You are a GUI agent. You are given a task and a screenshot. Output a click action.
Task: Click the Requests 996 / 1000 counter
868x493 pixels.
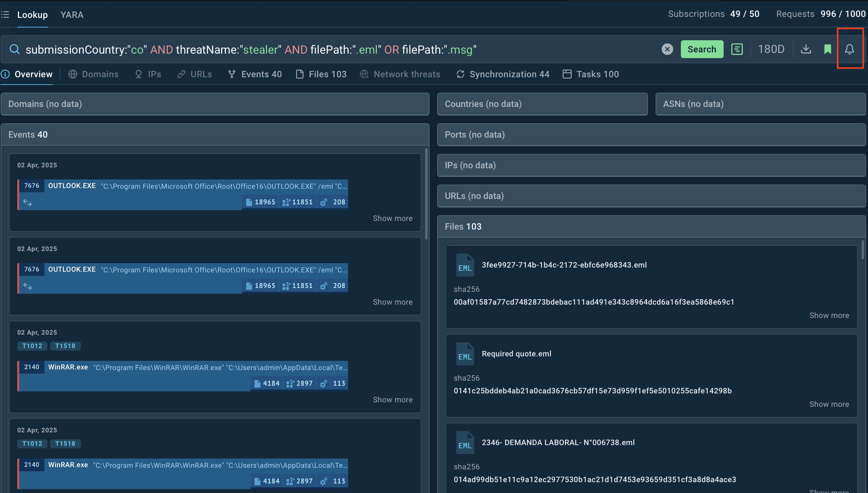click(821, 14)
